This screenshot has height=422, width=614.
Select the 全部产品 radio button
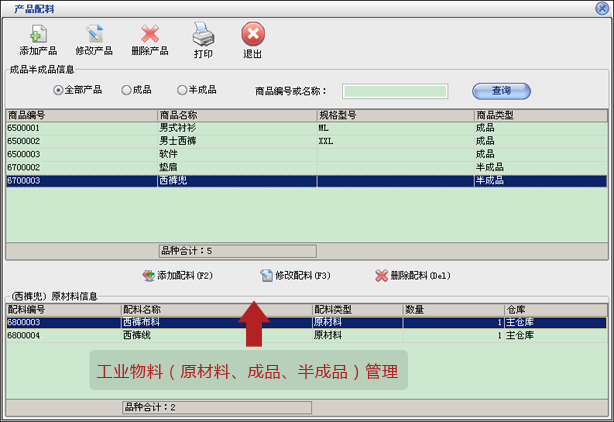point(58,90)
